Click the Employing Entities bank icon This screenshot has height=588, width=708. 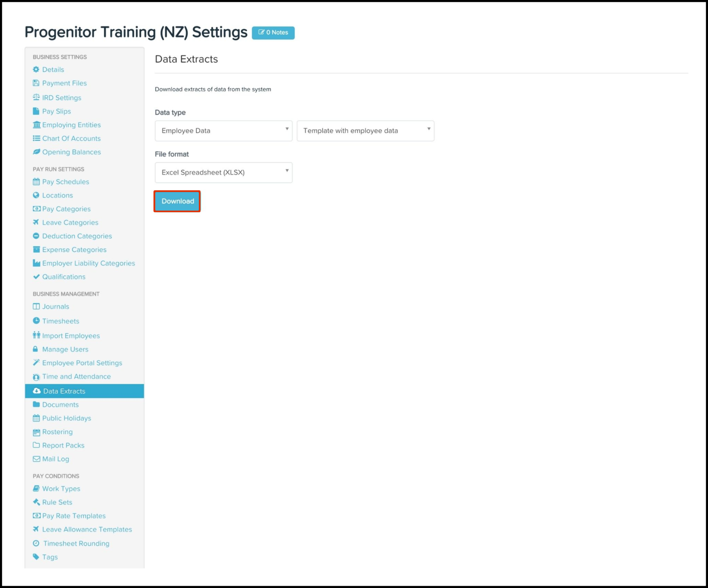[x=36, y=125]
